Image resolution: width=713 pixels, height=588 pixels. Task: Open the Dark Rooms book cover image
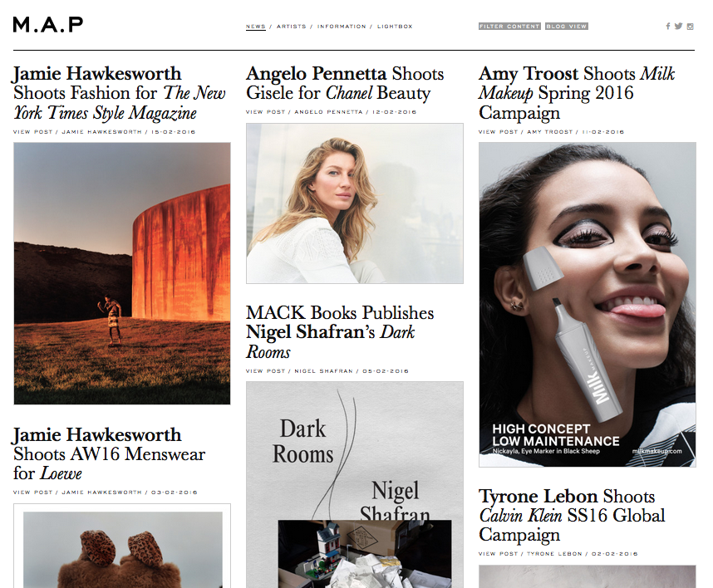point(355,484)
